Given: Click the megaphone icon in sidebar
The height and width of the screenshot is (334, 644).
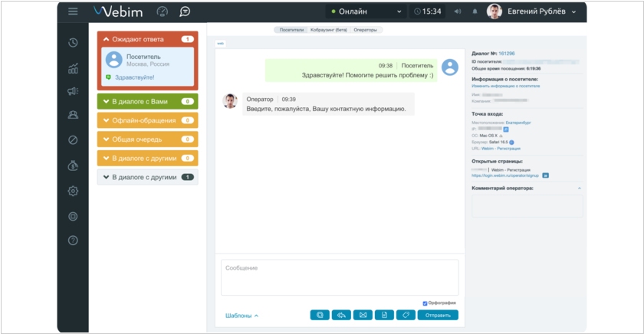Looking at the screenshot, I should coord(73,92).
